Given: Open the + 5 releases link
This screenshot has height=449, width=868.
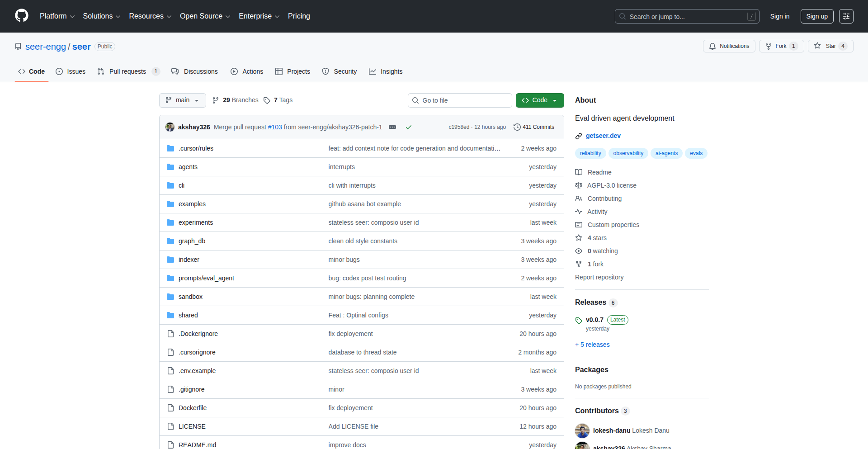Looking at the screenshot, I should point(592,345).
